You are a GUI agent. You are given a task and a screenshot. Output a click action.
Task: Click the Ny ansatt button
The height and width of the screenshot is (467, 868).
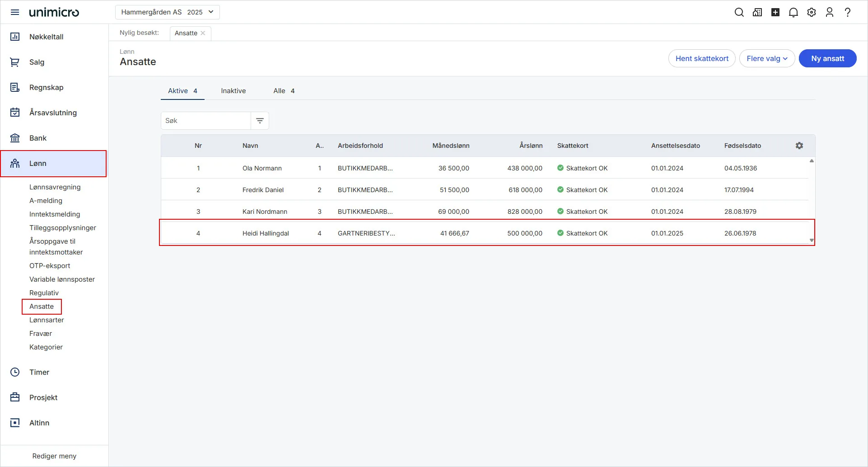pos(827,58)
